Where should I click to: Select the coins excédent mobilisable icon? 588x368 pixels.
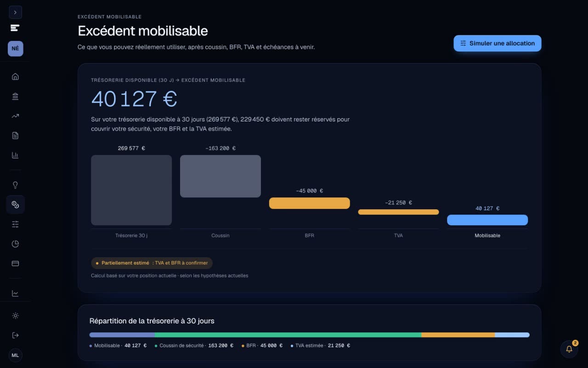(15, 205)
